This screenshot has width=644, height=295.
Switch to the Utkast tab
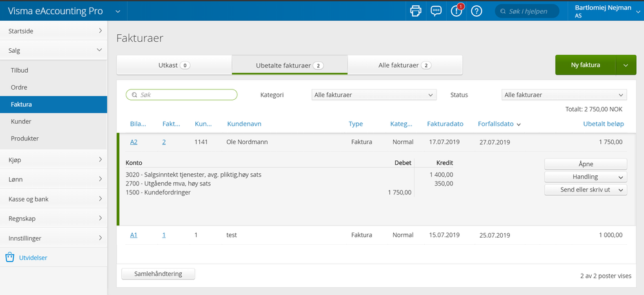[173, 65]
